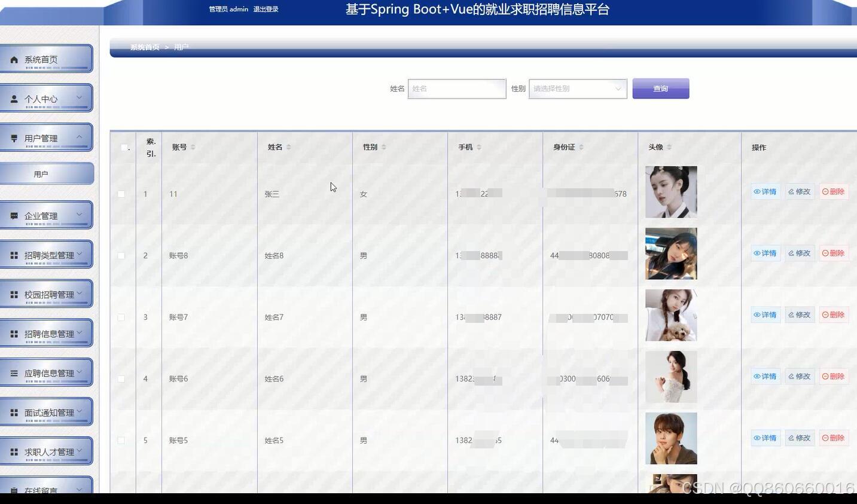Click 修改 for user 张三
The width and height of the screenshot is (857, 504).
(800, 192)
